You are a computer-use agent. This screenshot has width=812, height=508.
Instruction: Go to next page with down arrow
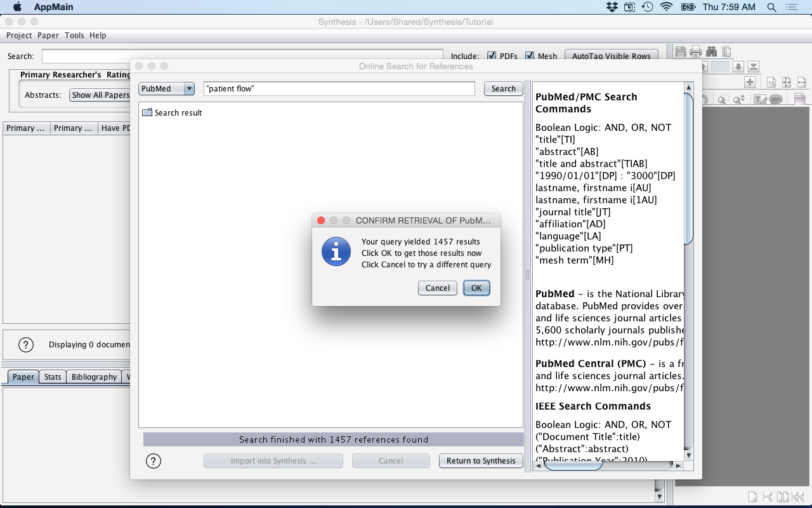click(738, 67)
